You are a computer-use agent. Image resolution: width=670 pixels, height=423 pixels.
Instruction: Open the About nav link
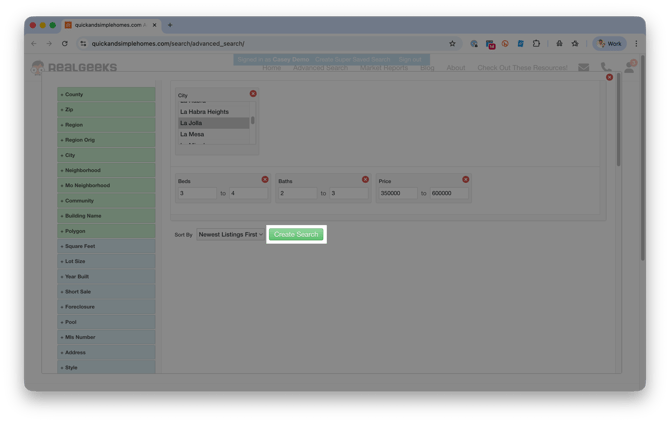pyautogui.click(x=455, y=68)
